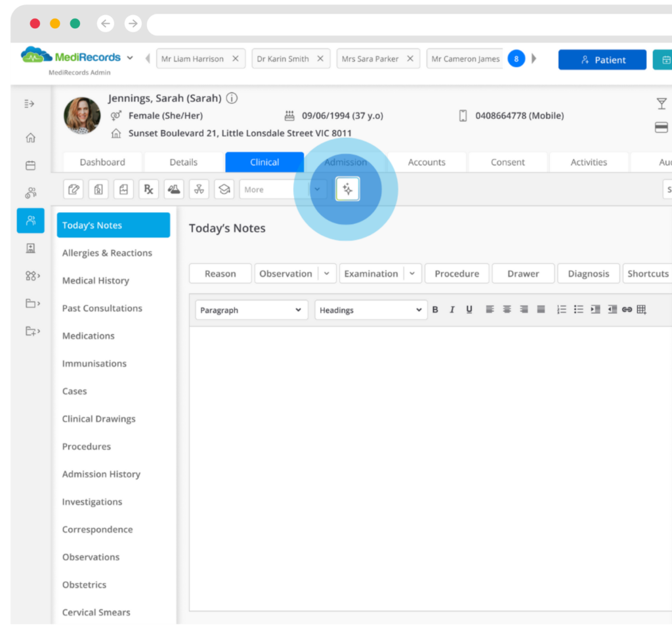
Task: Go to home via sidebar icon
Action: pos(30,138)
